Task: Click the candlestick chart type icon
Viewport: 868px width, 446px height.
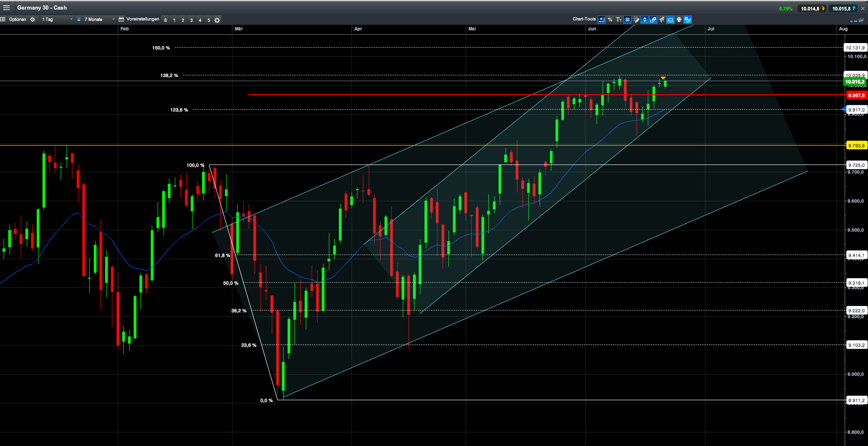Action: coord(645,19)
